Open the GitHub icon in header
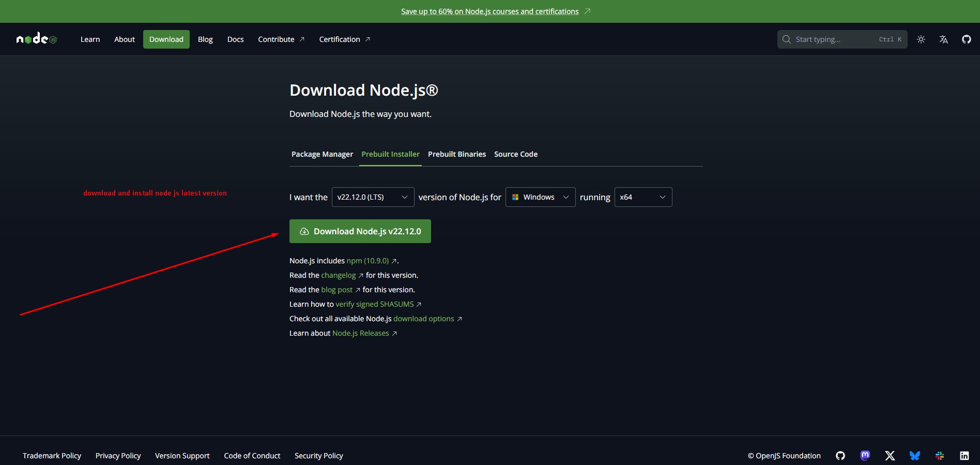The height and width of the screenshot is (465, 980). pos(967,39)
